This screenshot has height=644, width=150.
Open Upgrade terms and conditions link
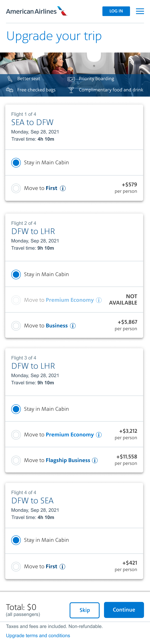point(38,636)
